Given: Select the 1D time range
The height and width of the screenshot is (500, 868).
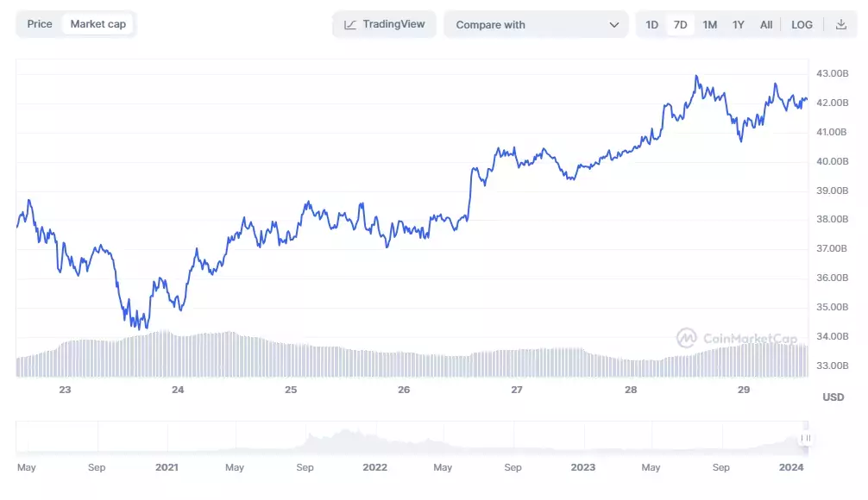Looking at the screenshot, I should coord(652,24).
